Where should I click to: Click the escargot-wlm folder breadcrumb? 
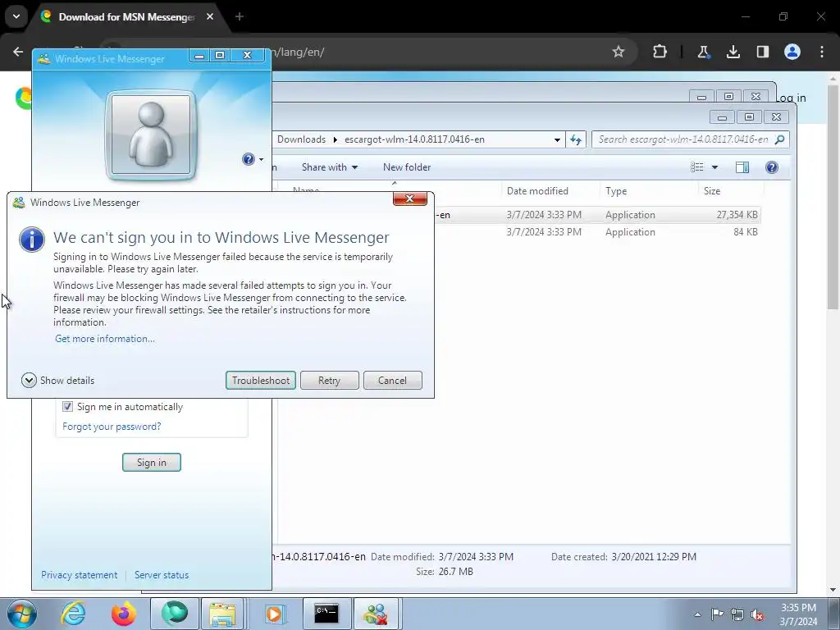(414, 139)
